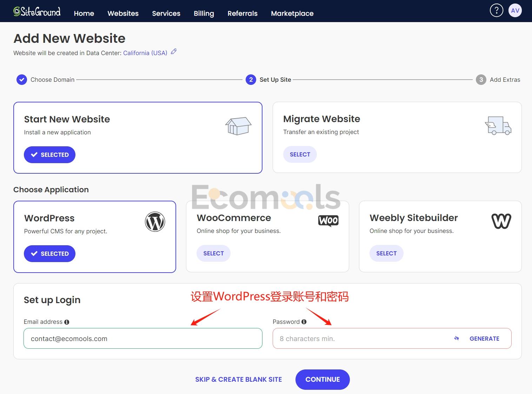This screenshot has height=394, width=532.
Task: Go to the Marketplace
Action: [292, 13]
